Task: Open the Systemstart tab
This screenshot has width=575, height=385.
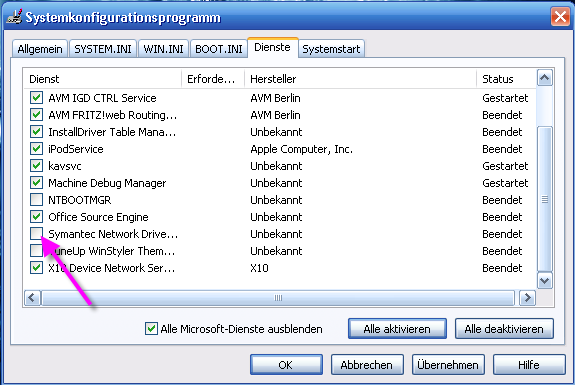Action: coord(331,49)
